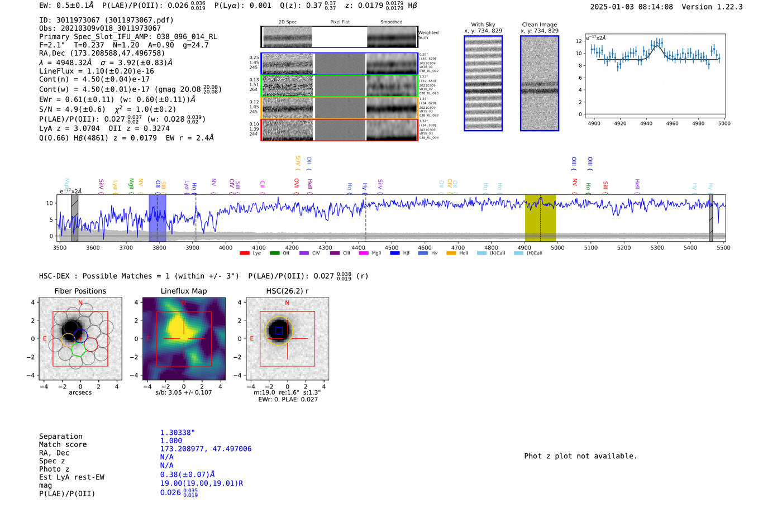Click the blue shaded band near 3800
782x532 pixels.
[157, 218]
